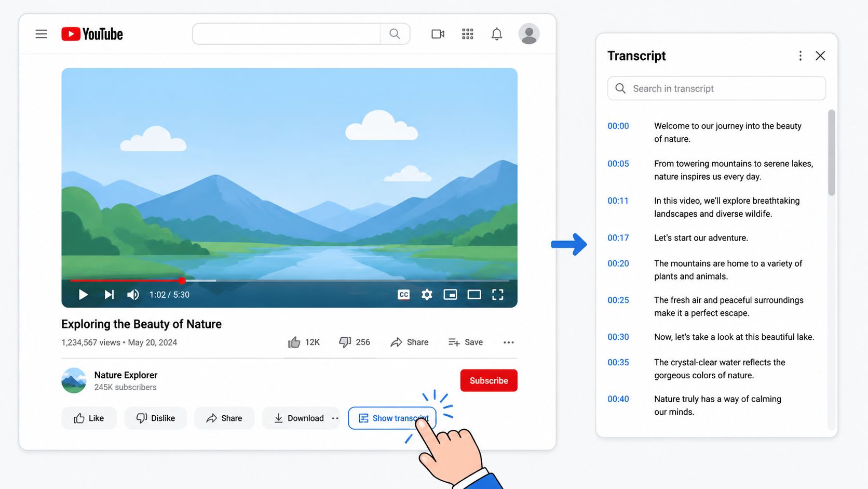Save the video to playlist

tap(466, 342)
